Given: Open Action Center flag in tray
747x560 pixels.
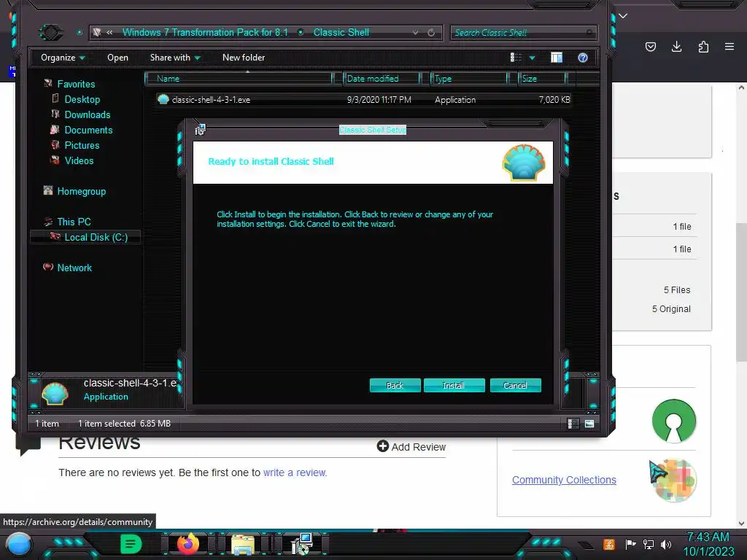Looking at the screenshot, I should click(631, 544).
